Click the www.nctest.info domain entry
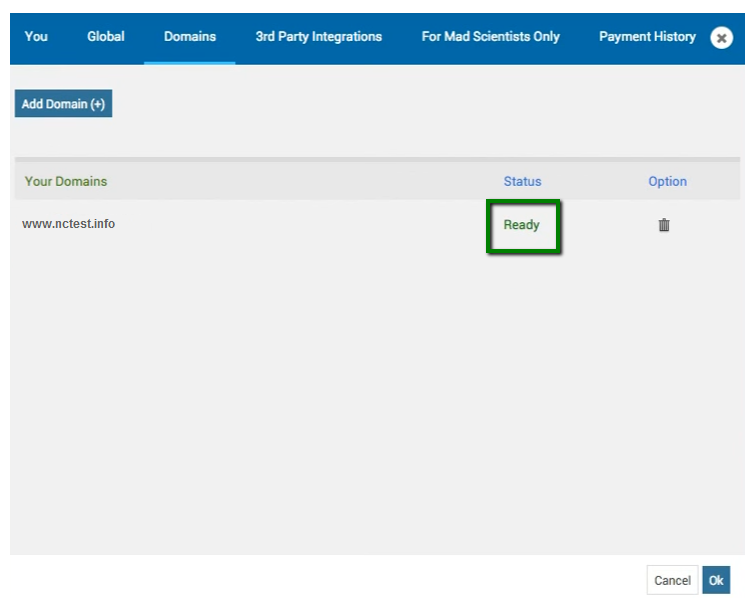753x606 pixels. coord(68,224)
